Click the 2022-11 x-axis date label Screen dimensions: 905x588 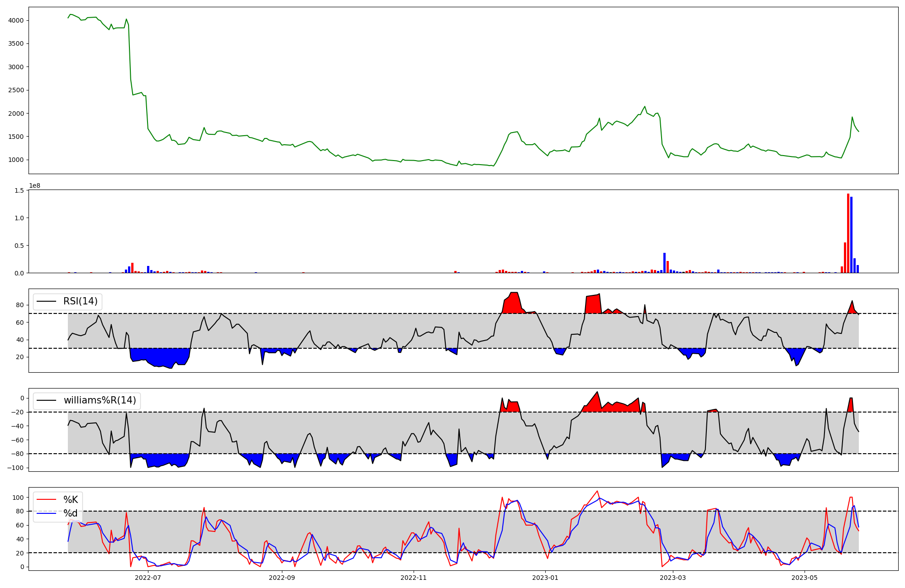[x=414, y=578]
